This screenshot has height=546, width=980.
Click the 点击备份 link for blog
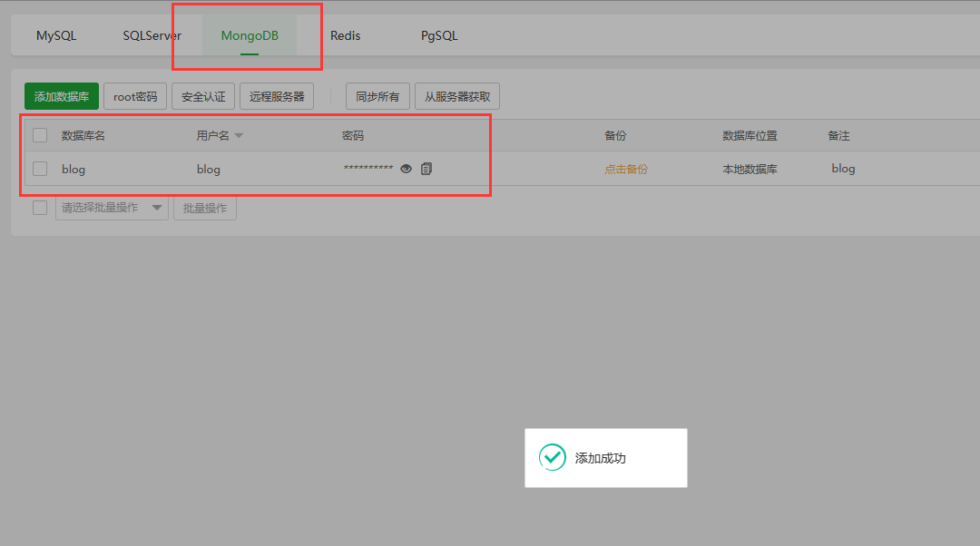(x=626, y=170)
